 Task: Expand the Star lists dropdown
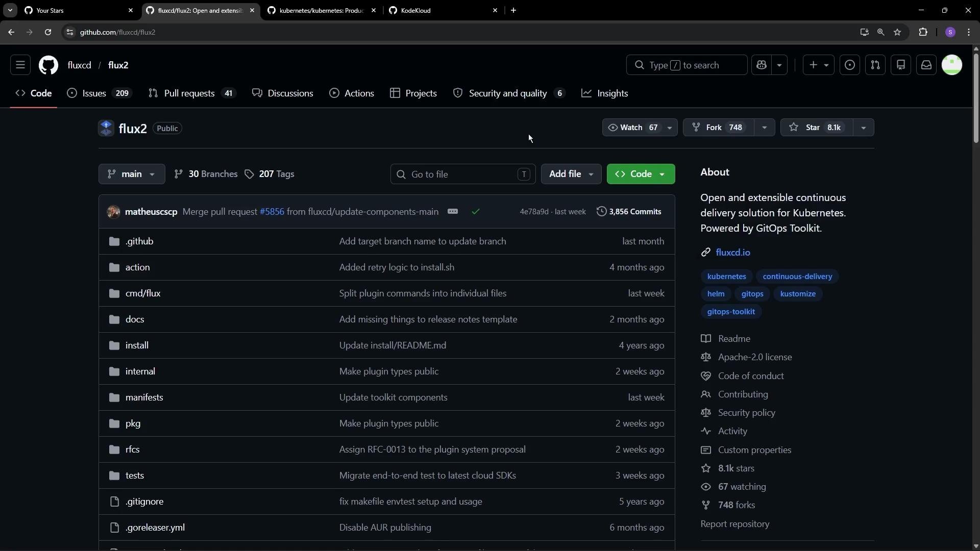[x=863, y=128]
